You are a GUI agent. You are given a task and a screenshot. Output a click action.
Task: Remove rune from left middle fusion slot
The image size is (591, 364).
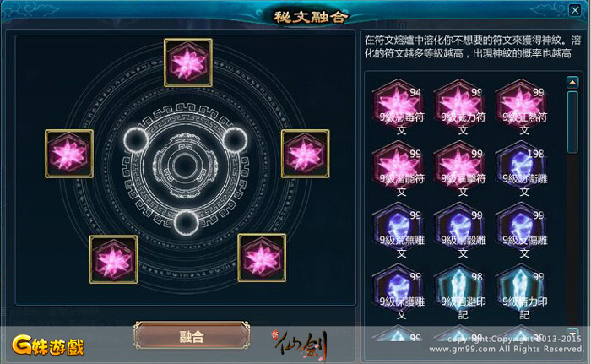click(x=69, y=154)
